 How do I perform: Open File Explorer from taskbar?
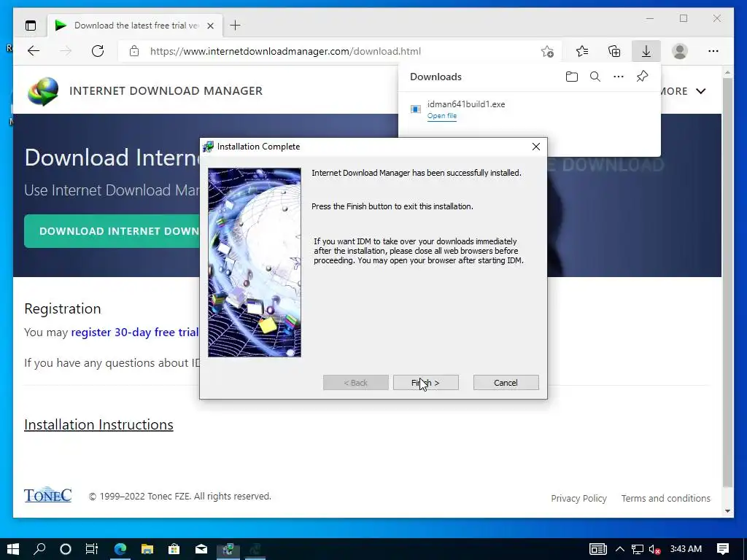coord(147,549)
